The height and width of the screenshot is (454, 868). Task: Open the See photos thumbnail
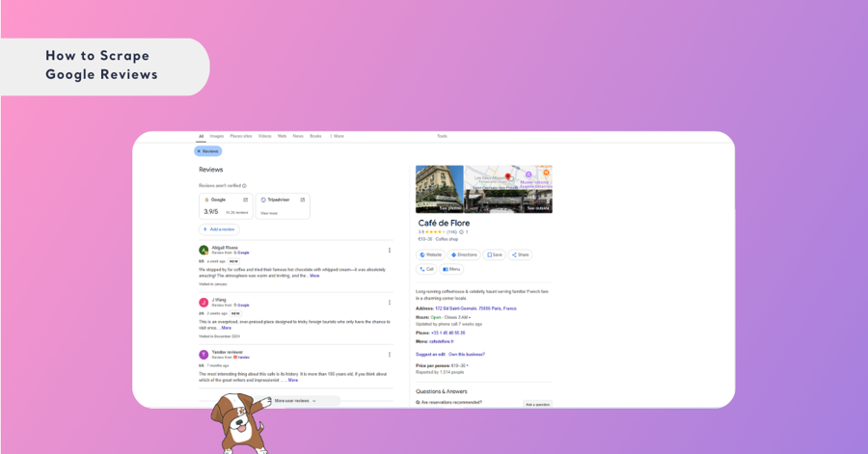point(440,189)
